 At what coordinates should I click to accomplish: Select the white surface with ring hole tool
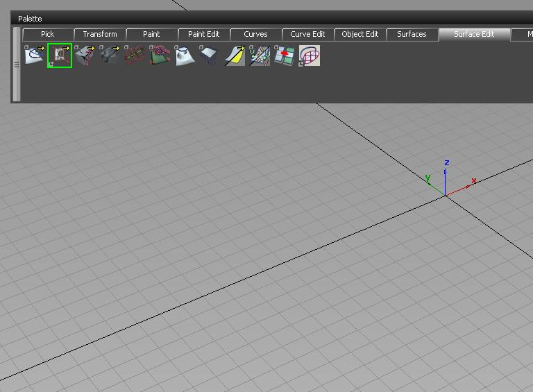click(185, 56)
